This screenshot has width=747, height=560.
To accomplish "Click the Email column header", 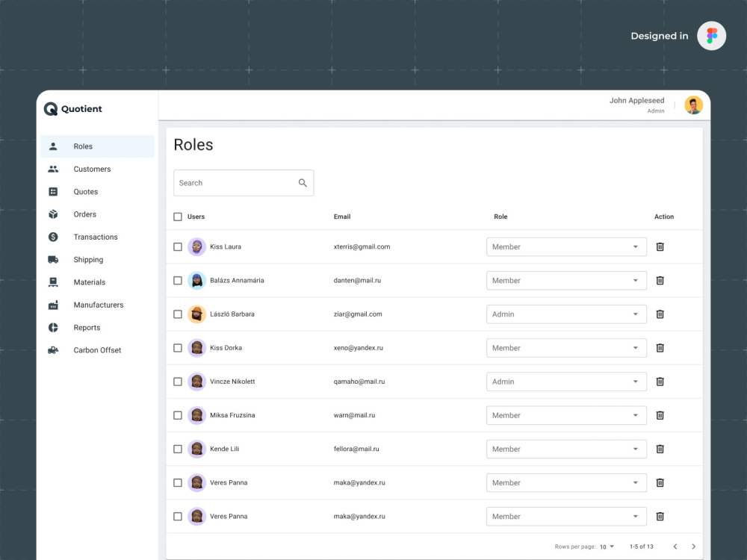I will [x=342, y=217].
